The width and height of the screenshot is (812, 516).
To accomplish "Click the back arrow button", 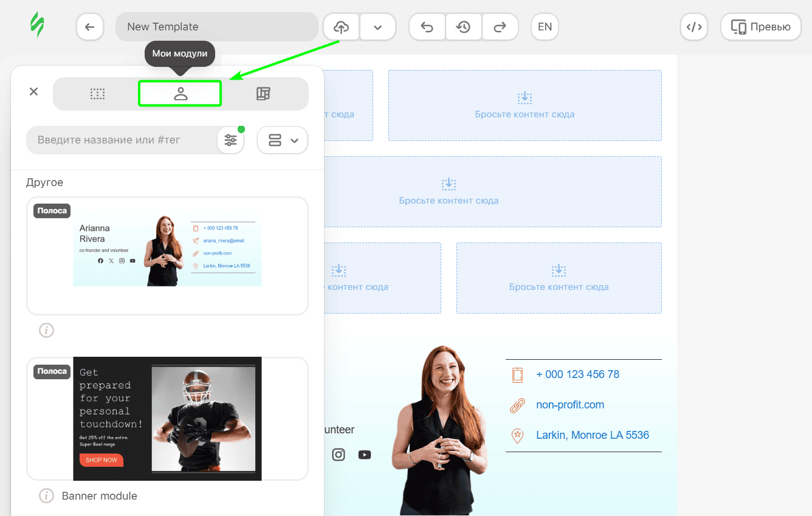I will 90,27.
